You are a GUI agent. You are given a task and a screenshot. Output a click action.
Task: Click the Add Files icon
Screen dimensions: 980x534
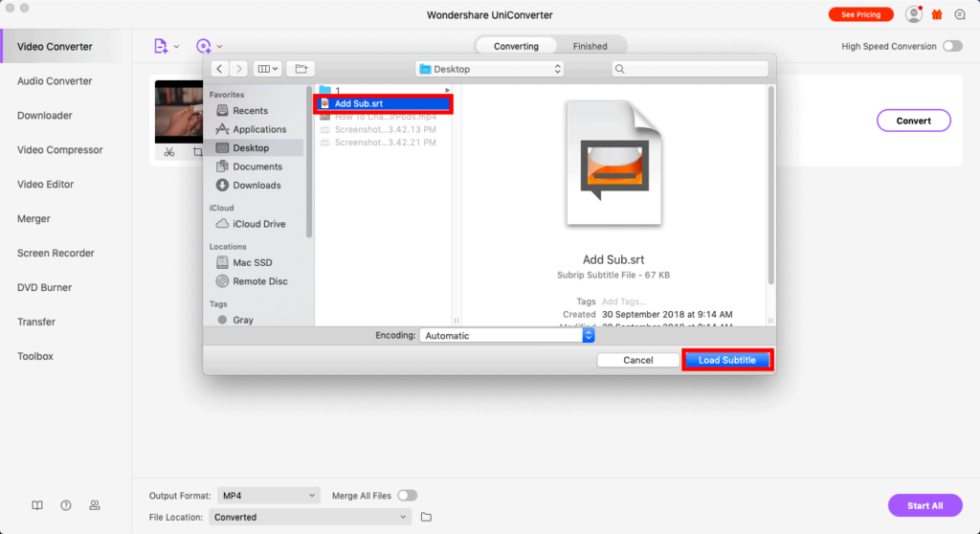(x=161, y=46)
